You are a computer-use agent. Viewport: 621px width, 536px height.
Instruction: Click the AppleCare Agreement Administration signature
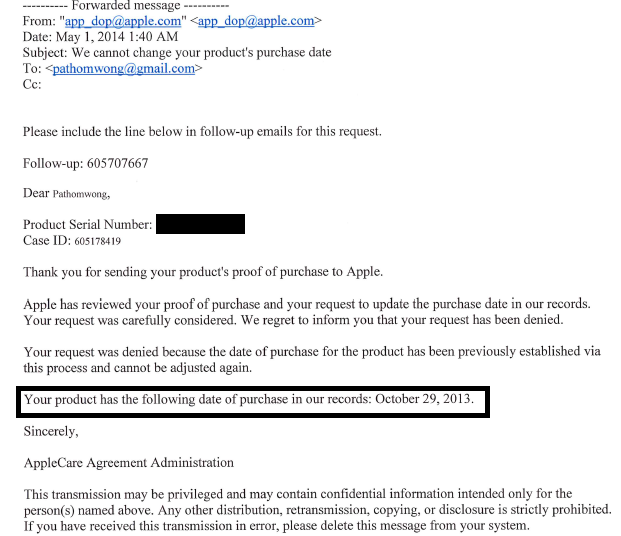129,463
